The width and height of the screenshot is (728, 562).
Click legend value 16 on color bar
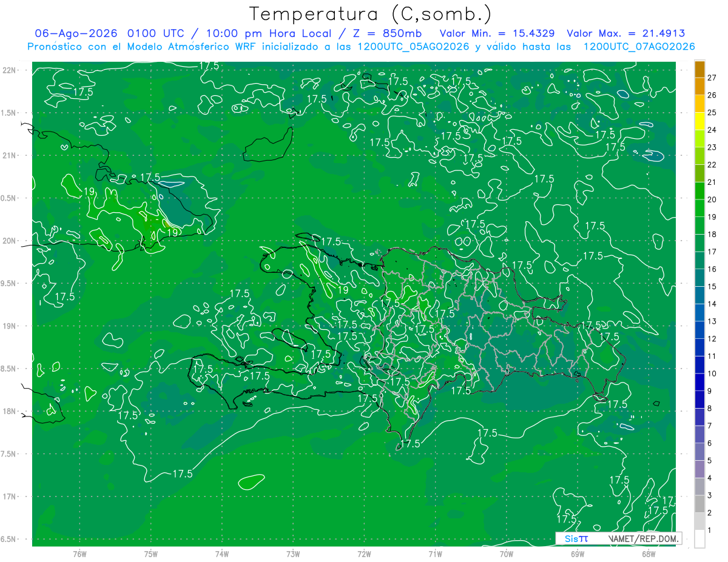pos(712,269)
